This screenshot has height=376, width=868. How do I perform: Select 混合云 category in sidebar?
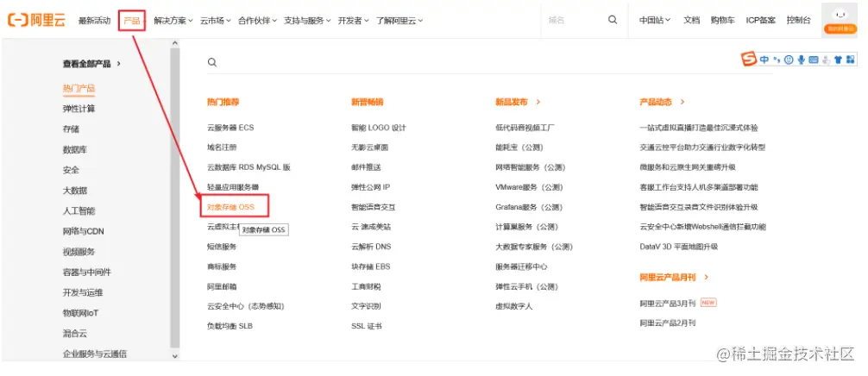click(75, 334)
